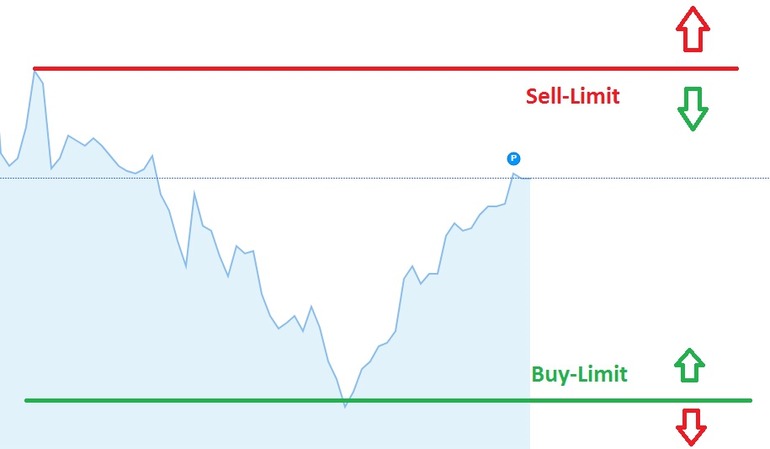This screenshot has height=449, width=770.
Task: Click the right end of the green Buy-Limit line
Action: (749, 400)
